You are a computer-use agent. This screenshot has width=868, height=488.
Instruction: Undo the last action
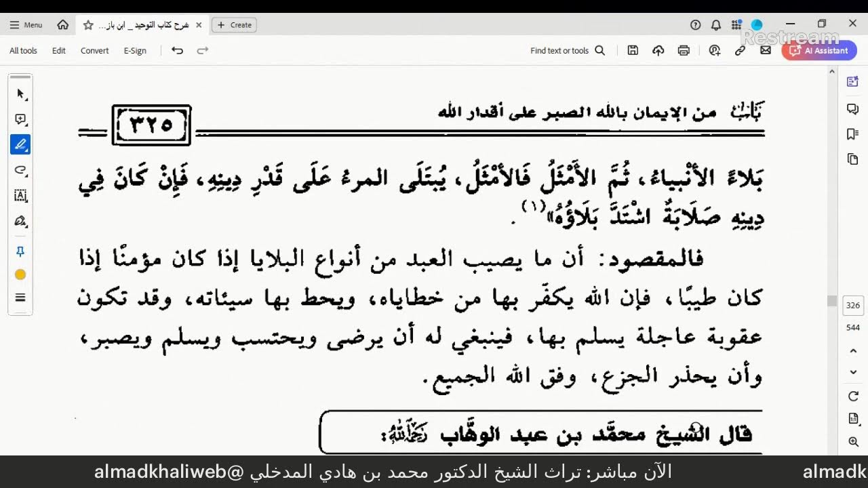[177, 51]
